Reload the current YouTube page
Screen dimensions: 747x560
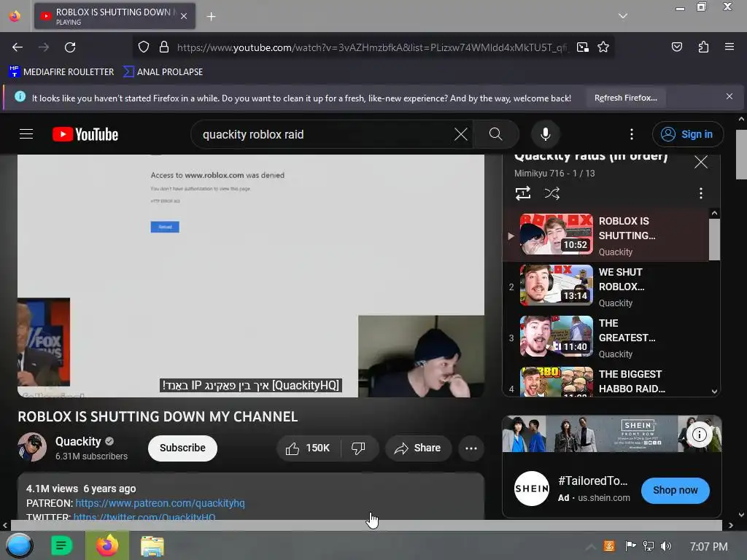click(70, 47)
